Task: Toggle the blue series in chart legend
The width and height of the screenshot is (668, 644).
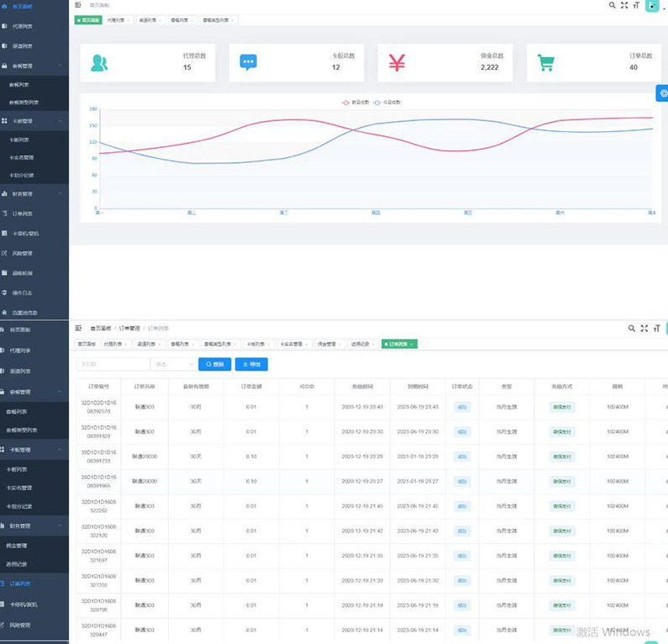Action: (387, 102)
